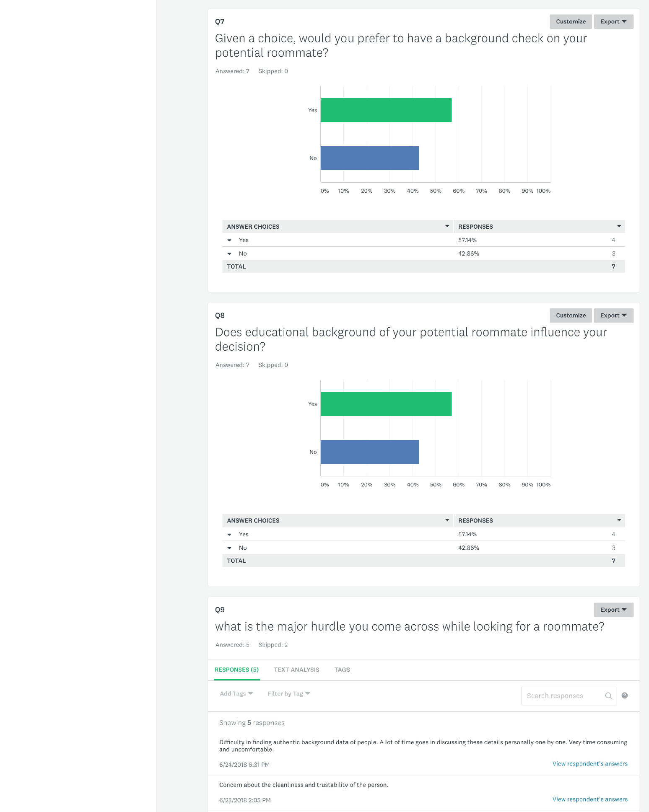Open the help question mark icon
This screenshot has height=812, width=649.
[x=625, y=696]
